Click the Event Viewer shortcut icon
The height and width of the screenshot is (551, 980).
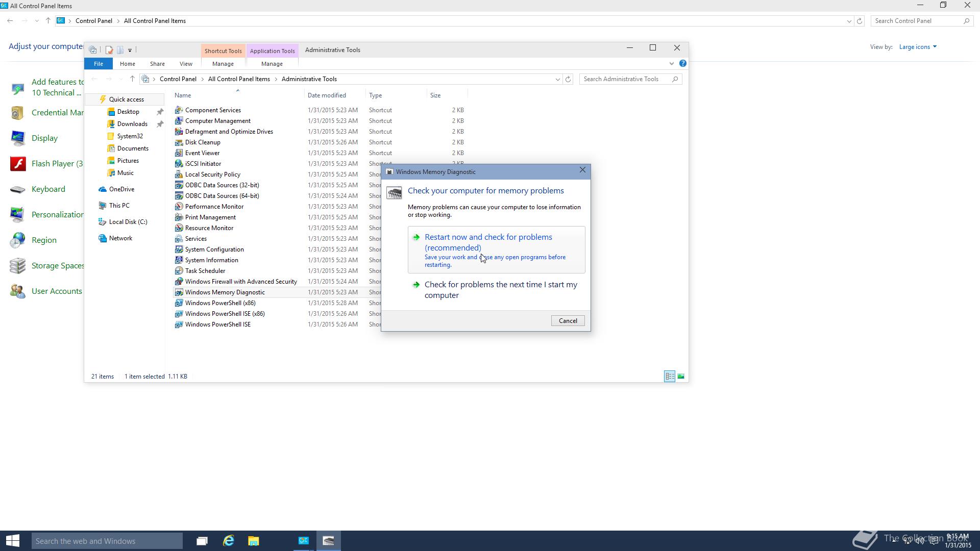point(179,153)
